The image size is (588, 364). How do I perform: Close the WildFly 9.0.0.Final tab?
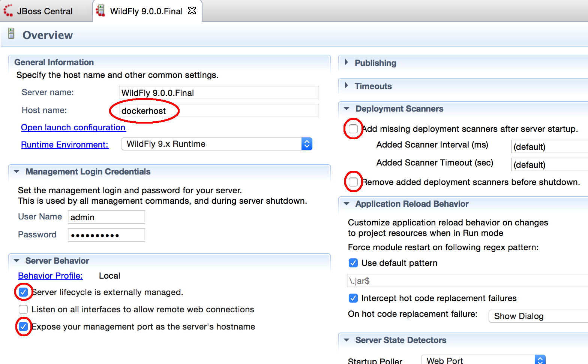pos(192,10)
